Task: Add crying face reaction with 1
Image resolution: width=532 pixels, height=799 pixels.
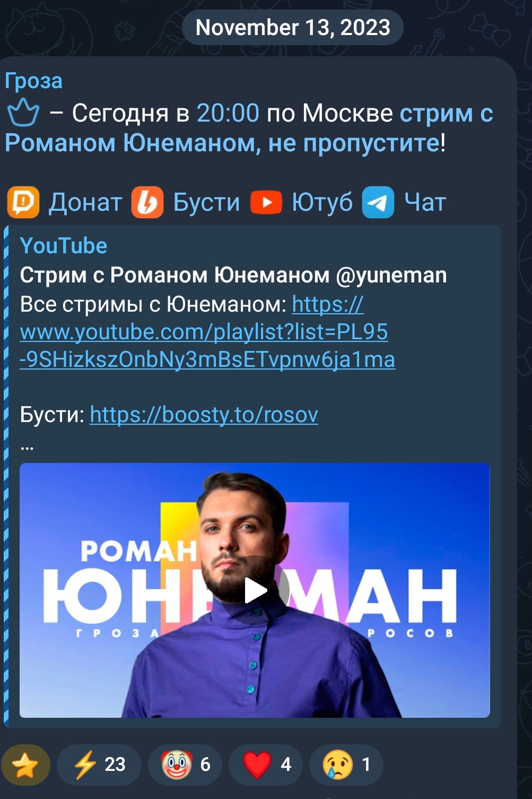Action: [346, 764]
